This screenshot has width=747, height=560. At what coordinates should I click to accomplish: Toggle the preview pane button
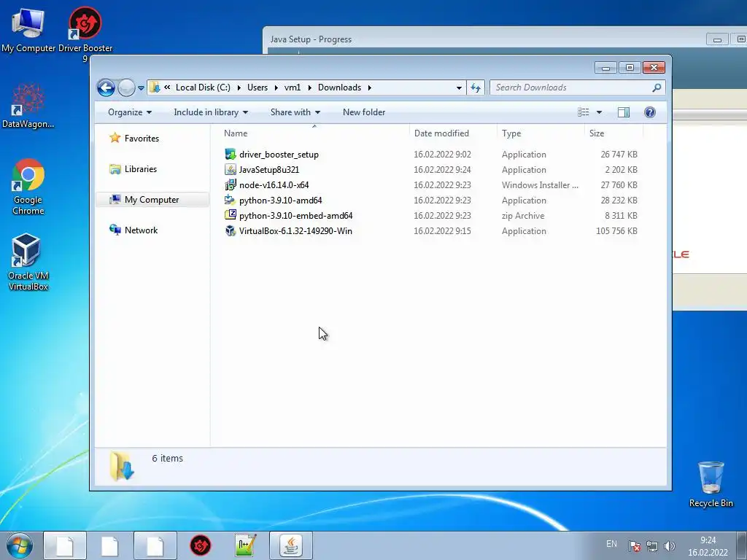coord(623,112)
